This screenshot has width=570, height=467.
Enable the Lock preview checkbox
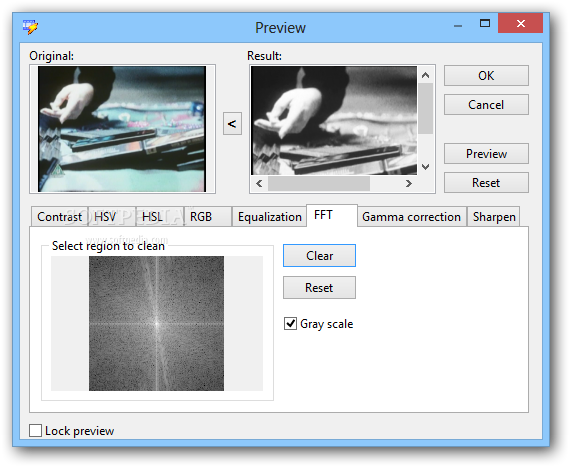pyautogui.click(x=35, y=431)
